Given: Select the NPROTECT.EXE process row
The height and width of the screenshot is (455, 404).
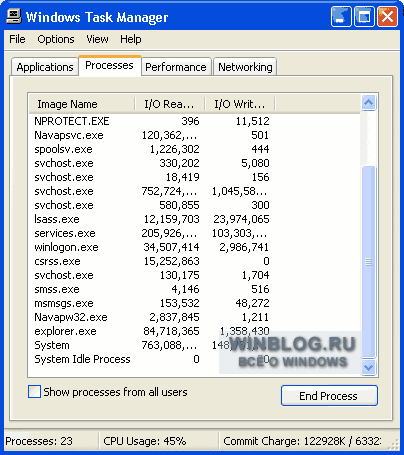Looking at the screenshot, I should click(152, 121).
